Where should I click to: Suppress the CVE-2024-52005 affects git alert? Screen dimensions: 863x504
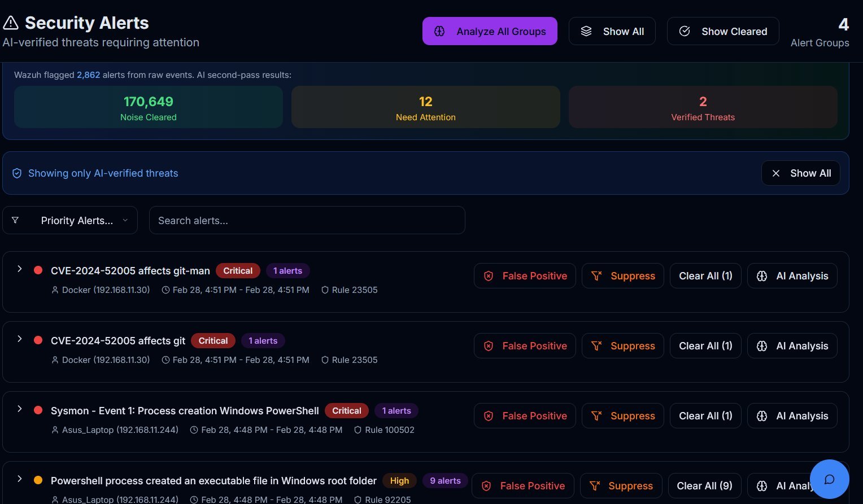click(x=622, y=345)
